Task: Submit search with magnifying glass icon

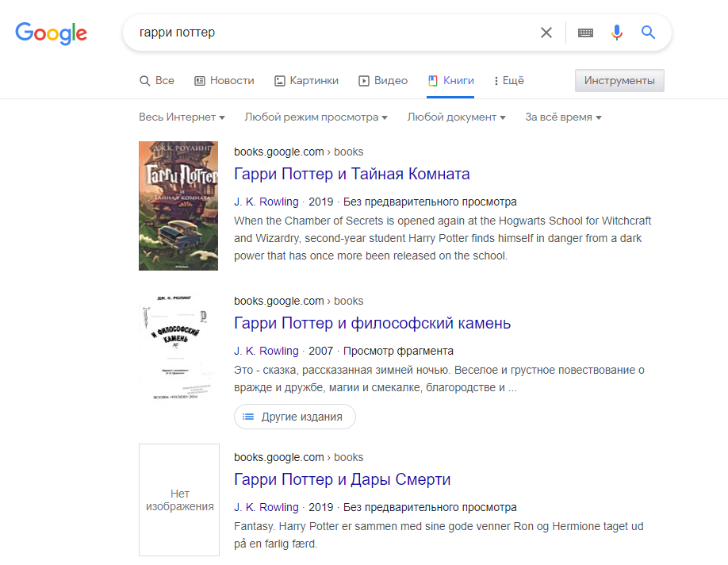Action: (x=648, y=33)
